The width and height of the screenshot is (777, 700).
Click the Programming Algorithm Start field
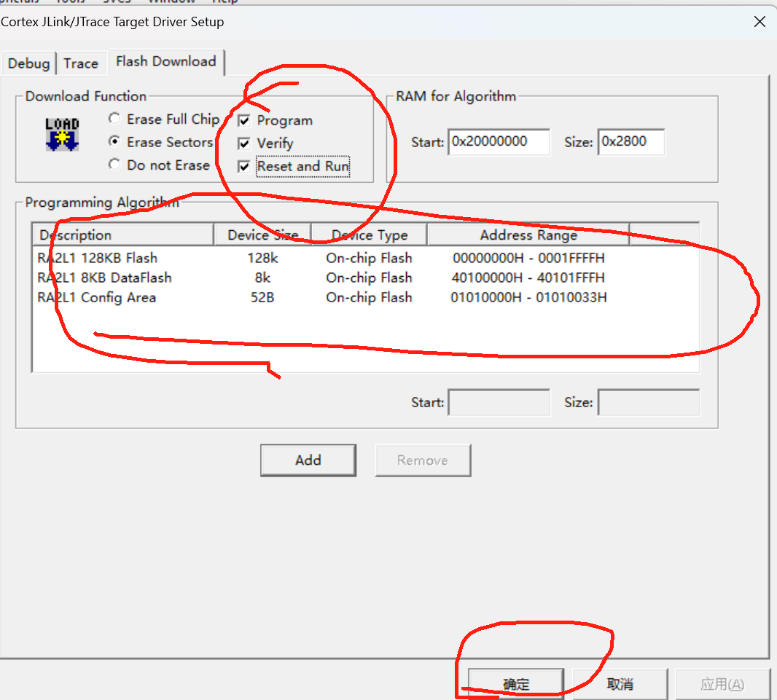tap(499, 403)
